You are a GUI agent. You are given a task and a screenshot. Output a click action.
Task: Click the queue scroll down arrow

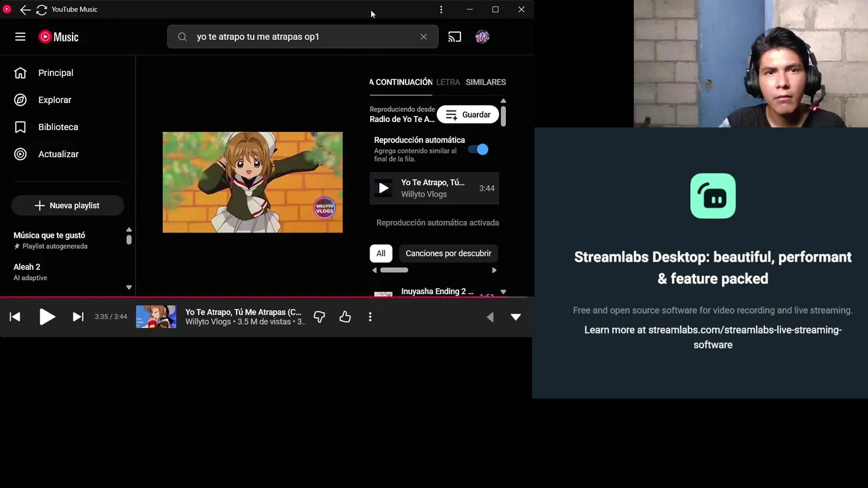[503, 292]
